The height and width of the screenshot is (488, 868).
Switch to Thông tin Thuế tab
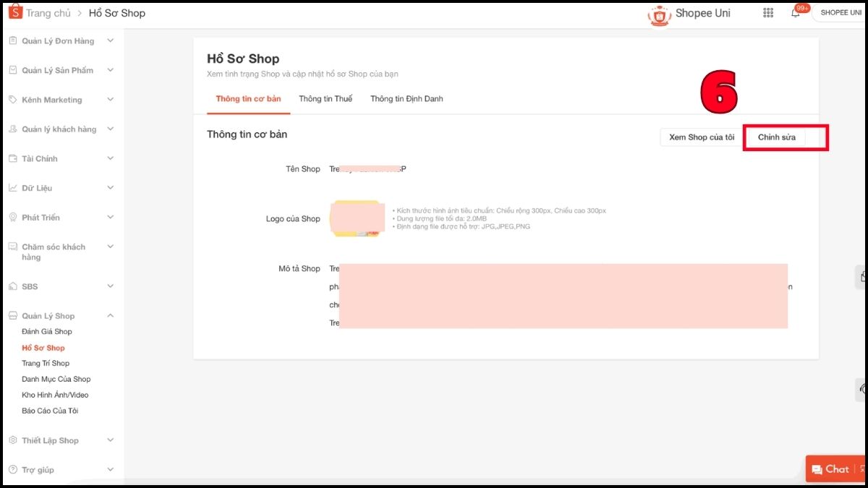[325, 99]
